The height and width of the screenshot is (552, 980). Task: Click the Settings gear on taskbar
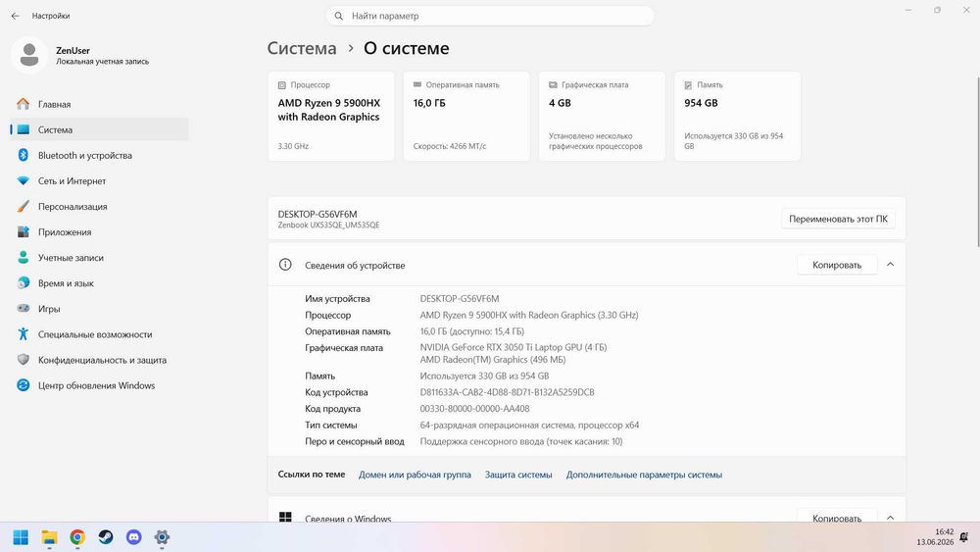tap(162, 537)
